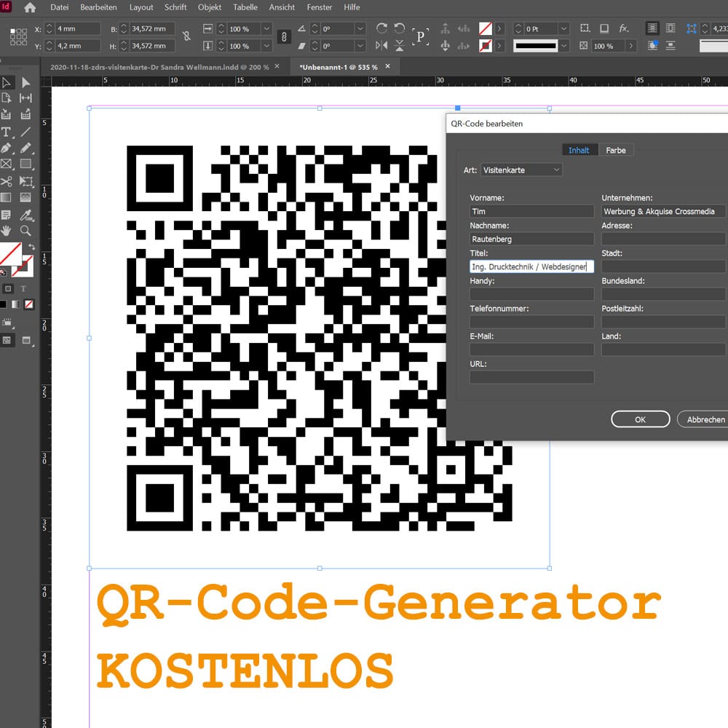The image size is (728, 728).
Task: Select the Pencil tool
Action: [x=25, y=148]
